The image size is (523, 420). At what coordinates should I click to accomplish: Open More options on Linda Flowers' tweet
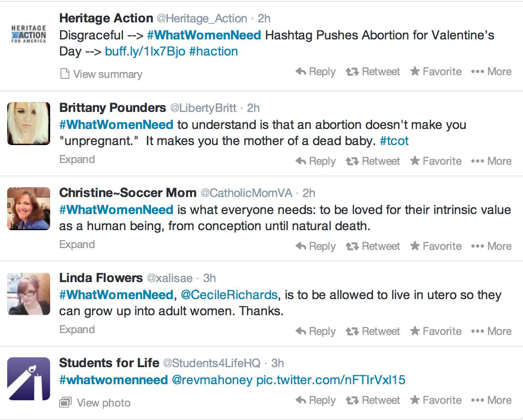(x=491, y=331)
